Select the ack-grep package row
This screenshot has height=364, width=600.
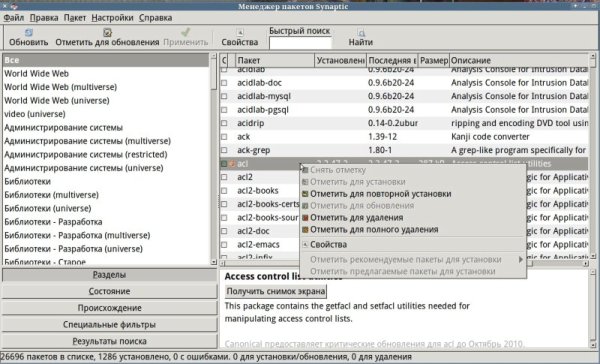[x=404, y=150]
